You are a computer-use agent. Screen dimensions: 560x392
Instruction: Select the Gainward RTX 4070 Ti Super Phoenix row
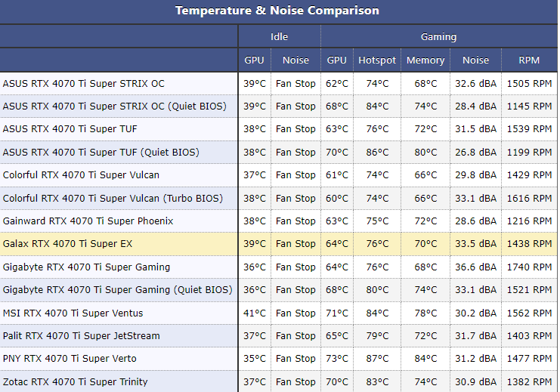click(x=88, y=221)
